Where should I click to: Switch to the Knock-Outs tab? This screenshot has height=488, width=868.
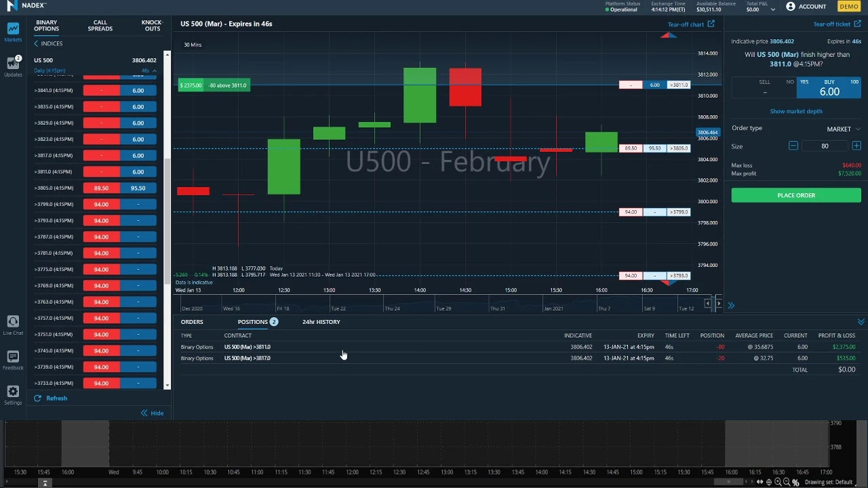pyautogui.click(x=153, y=26)
